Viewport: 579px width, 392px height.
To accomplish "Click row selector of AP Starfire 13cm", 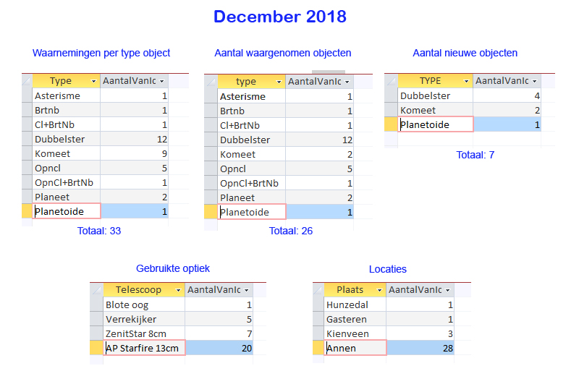I will click(97, 348).
